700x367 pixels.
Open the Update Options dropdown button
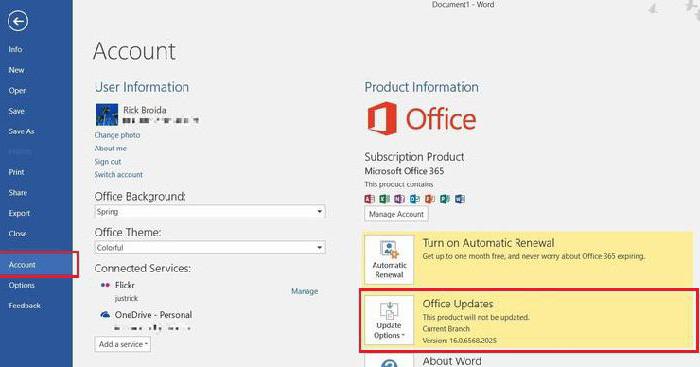[389, 320]
